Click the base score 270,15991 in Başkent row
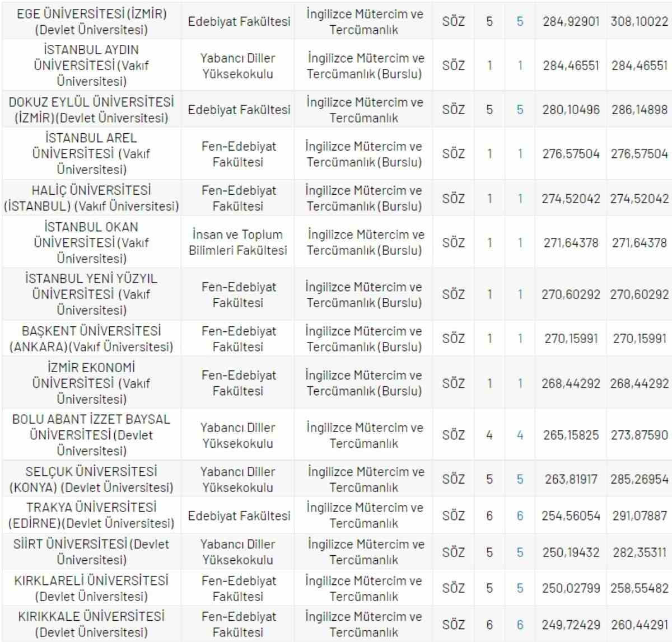 [571, 339]
